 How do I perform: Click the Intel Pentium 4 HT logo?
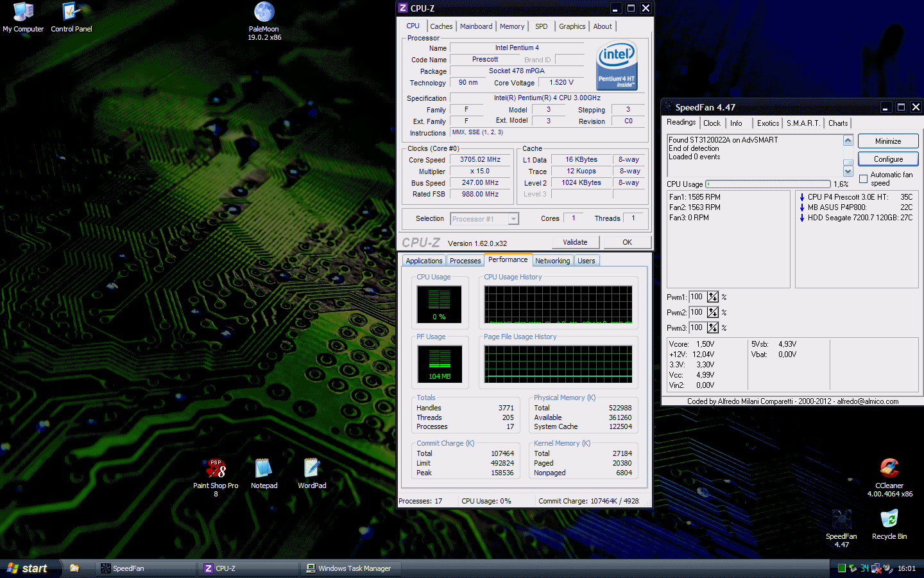point(617,66)
